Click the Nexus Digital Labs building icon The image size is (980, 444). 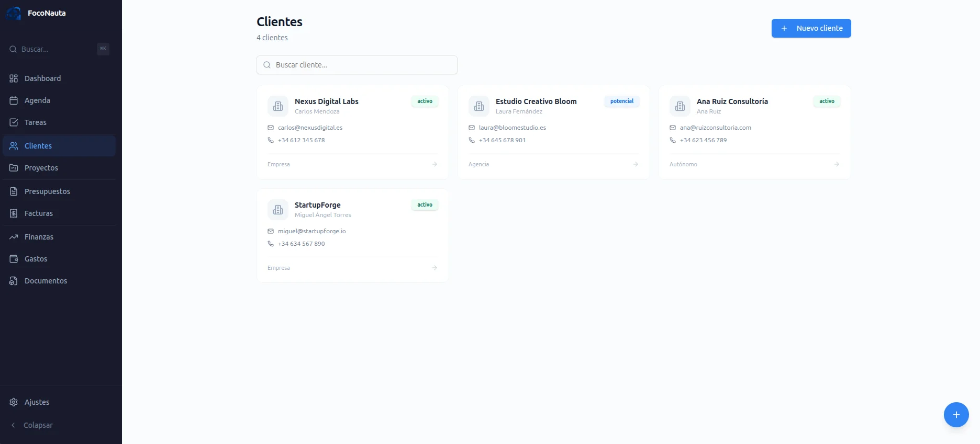click(278, 106)
